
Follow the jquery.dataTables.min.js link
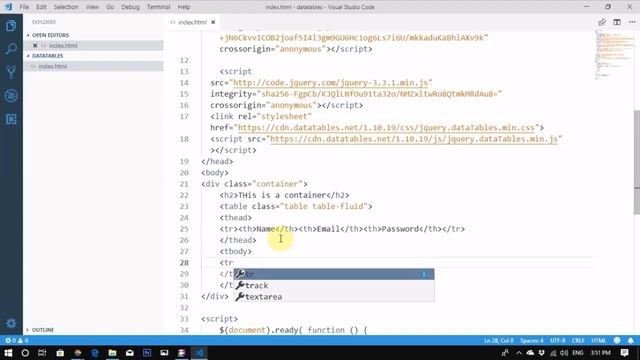pos(414,139)
